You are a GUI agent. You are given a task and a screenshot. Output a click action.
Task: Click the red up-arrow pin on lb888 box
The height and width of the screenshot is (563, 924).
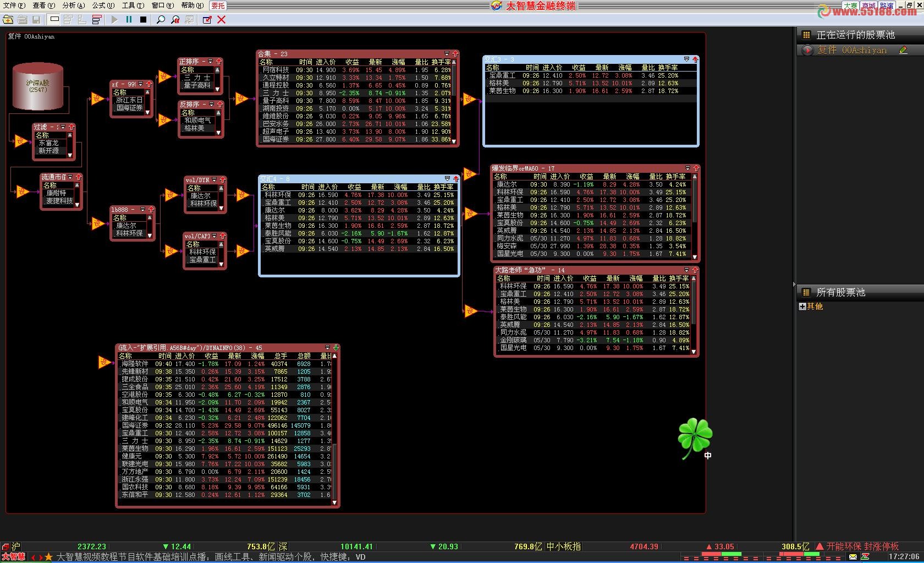click(151, 210)
